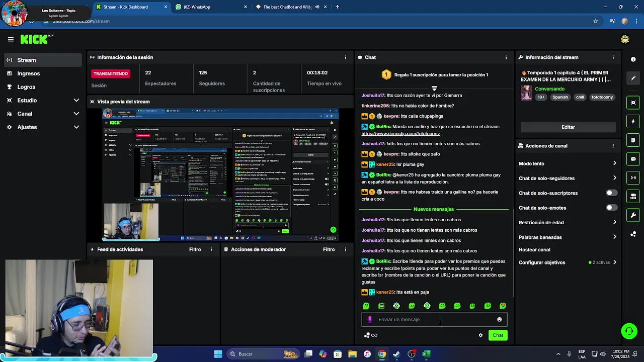Viewport: 644px width, 362px height.
Task: Open Filtro in Acciones de moderador
Action: pyautogui.click(x=329, y=249)
